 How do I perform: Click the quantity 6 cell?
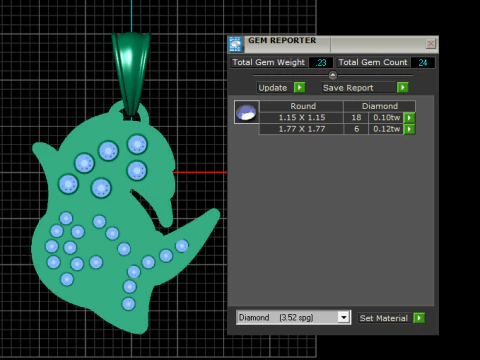356,129
